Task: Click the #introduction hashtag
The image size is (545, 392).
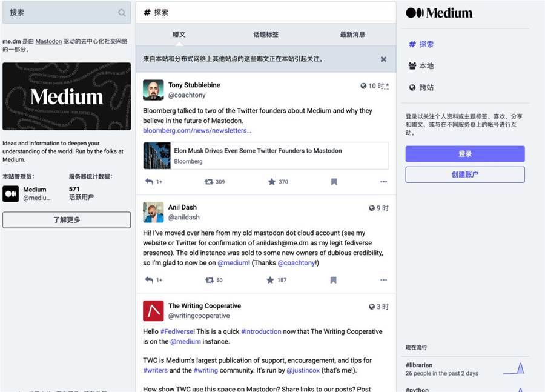Action: click(261, 332)
